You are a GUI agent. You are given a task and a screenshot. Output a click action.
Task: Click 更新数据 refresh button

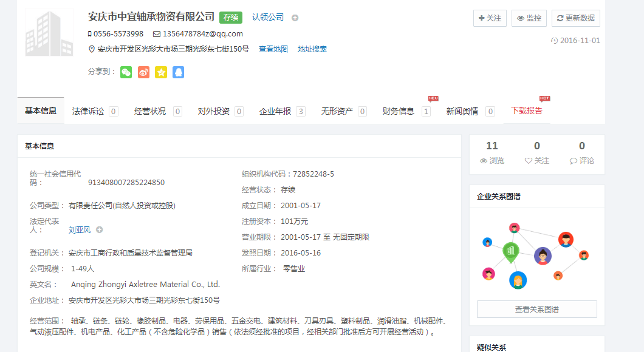click(x=575, y=18)
